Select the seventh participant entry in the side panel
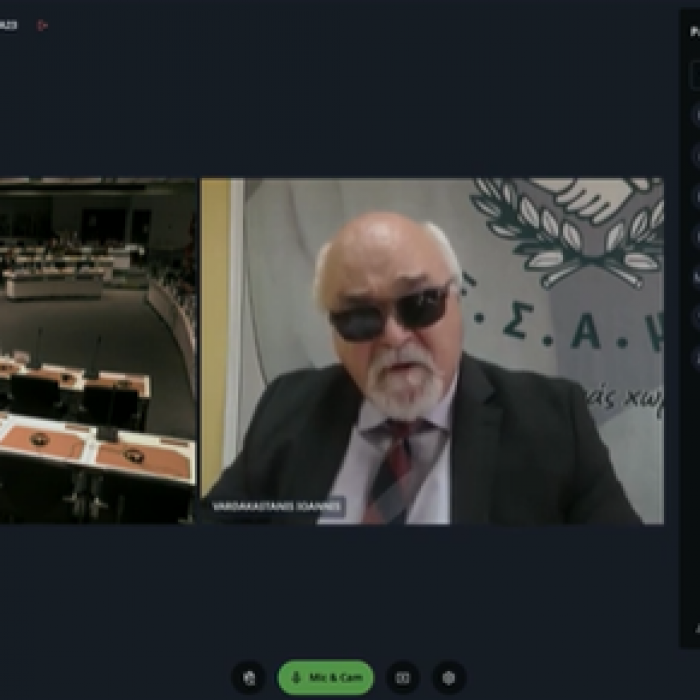This screenshot has height=700, width=700. [x=696, y=357]
